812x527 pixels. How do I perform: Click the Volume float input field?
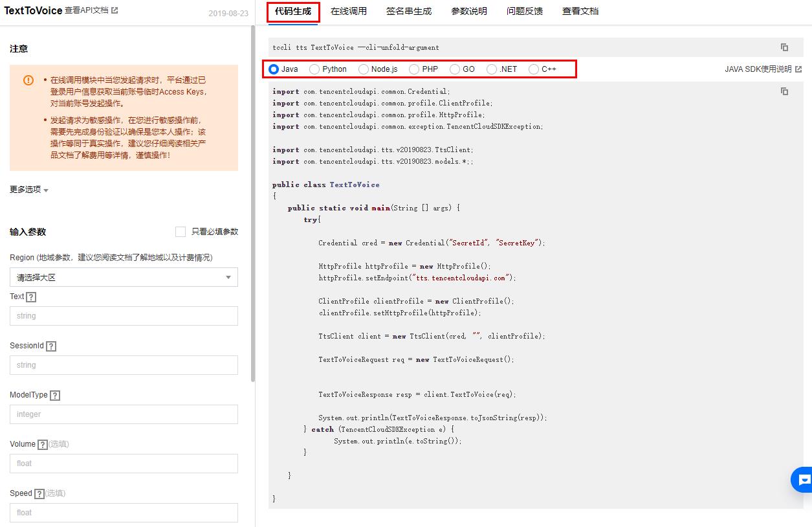point(124,464)
